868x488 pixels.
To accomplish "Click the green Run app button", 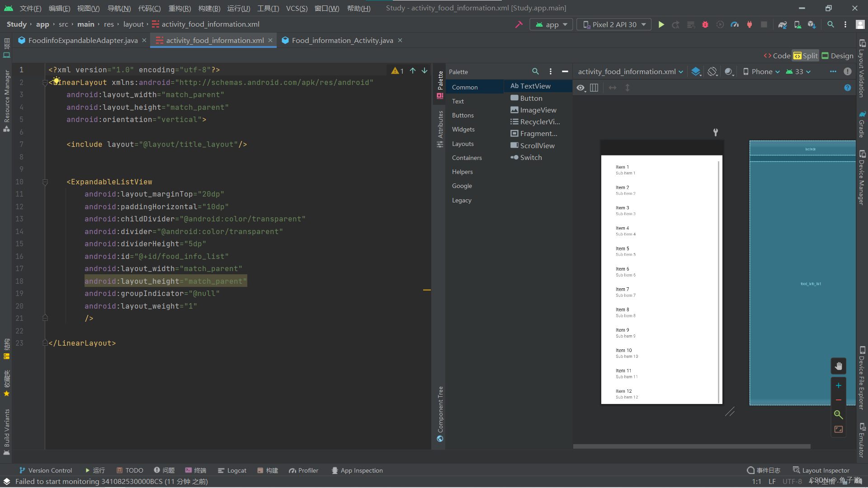I will [x=661, y=24].
